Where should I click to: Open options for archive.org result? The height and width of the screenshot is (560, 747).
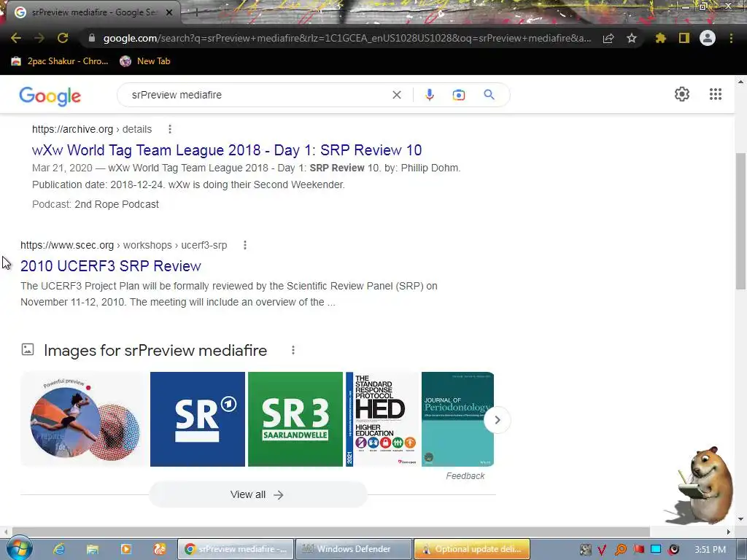pos(169,129)
